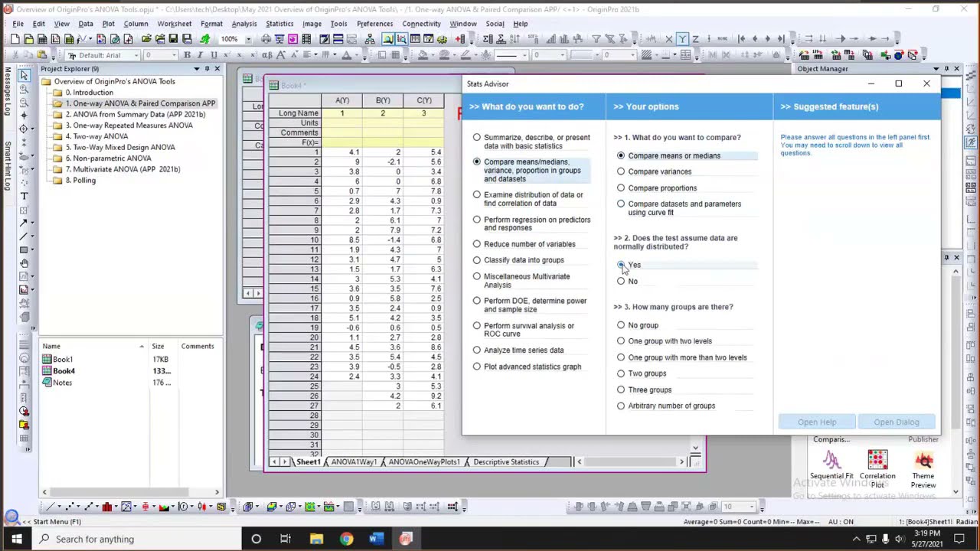Expand the Line plot dropdown arrow
The width and height of the screenshot is (980, 551).
60,507
